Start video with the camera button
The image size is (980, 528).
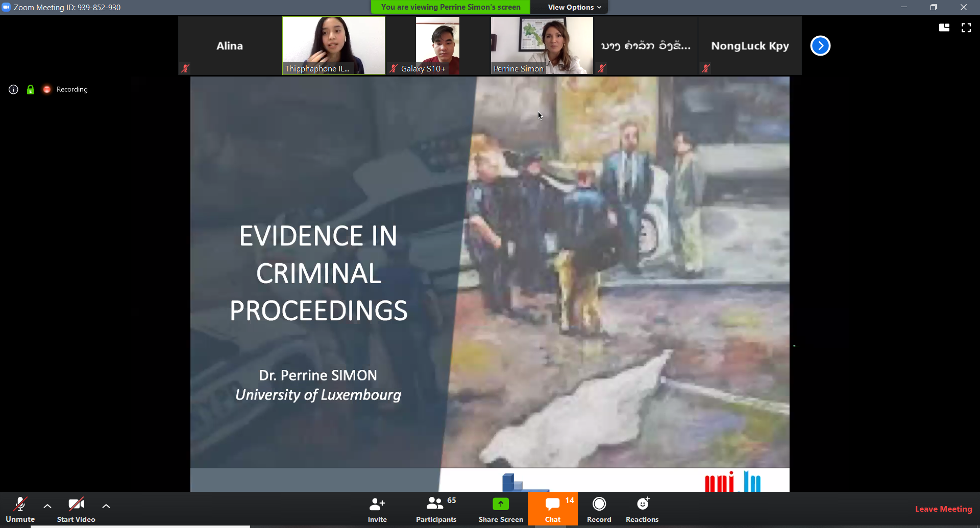[76, 509]
